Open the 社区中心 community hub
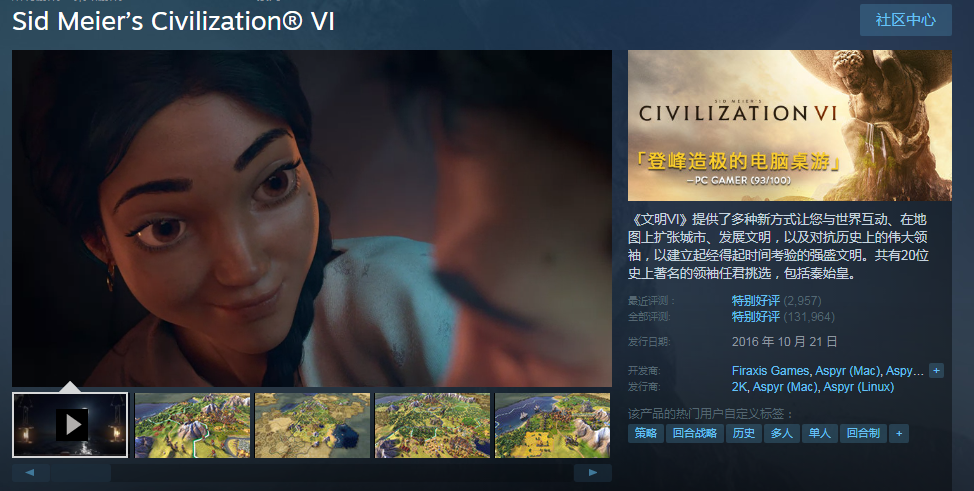 pos(906,20)
